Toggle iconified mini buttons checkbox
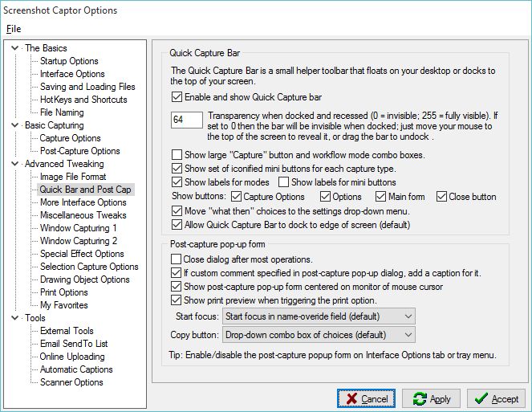Viewport: 532px width, 412px height. pyautogui.click(x=177, y=169)
